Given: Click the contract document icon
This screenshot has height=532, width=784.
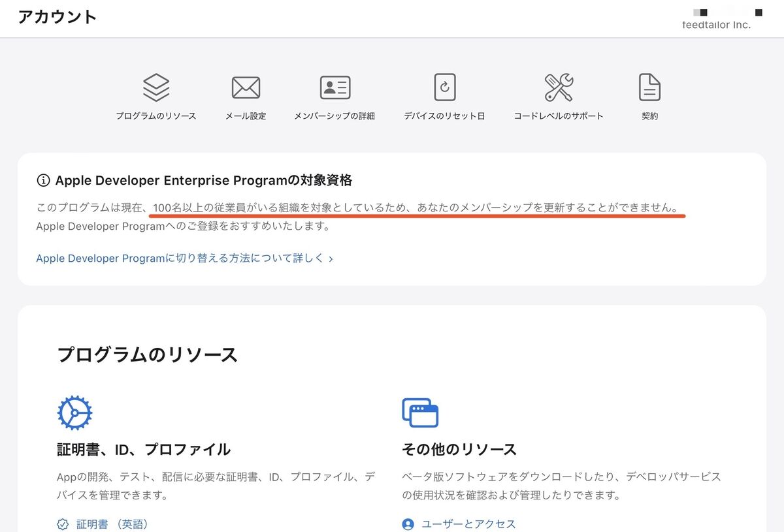Looking at the screenshot, I should [x=649, y=87].
